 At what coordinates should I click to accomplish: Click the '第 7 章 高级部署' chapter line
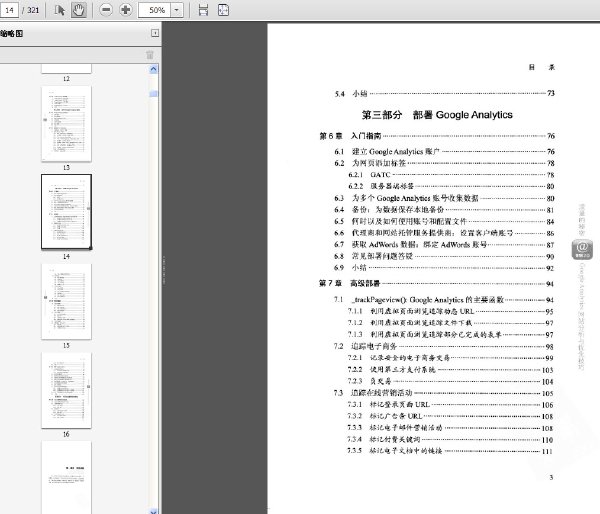click(x=436, y=284)
